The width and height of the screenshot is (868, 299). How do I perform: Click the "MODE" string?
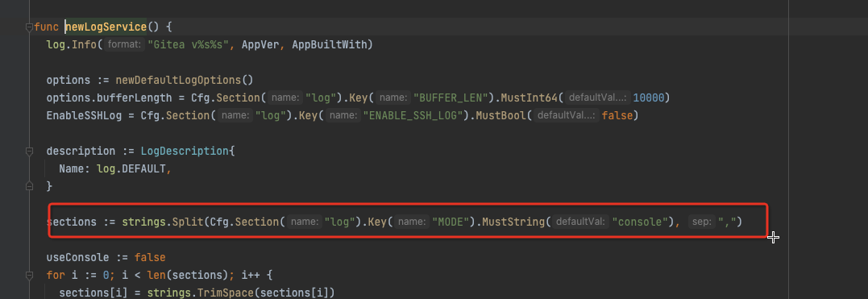pos(451,222)
